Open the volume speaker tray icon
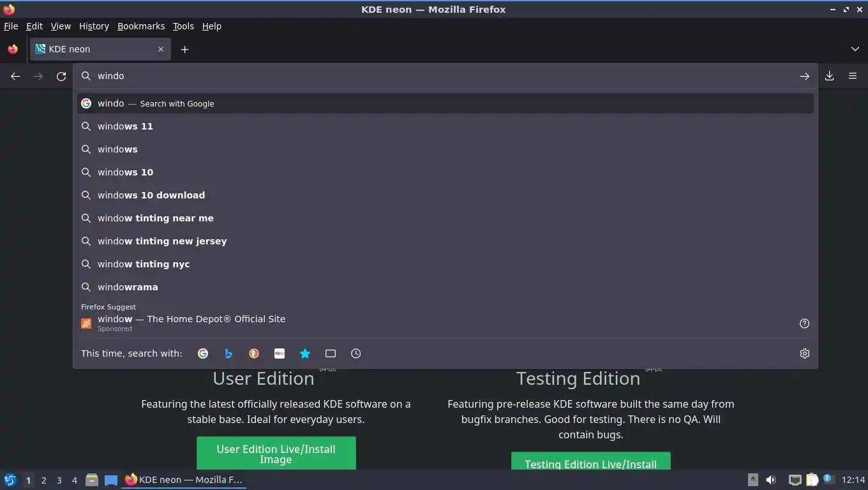Image resolution: width=868 pixels, height=490 pixels. click(771, 480)
